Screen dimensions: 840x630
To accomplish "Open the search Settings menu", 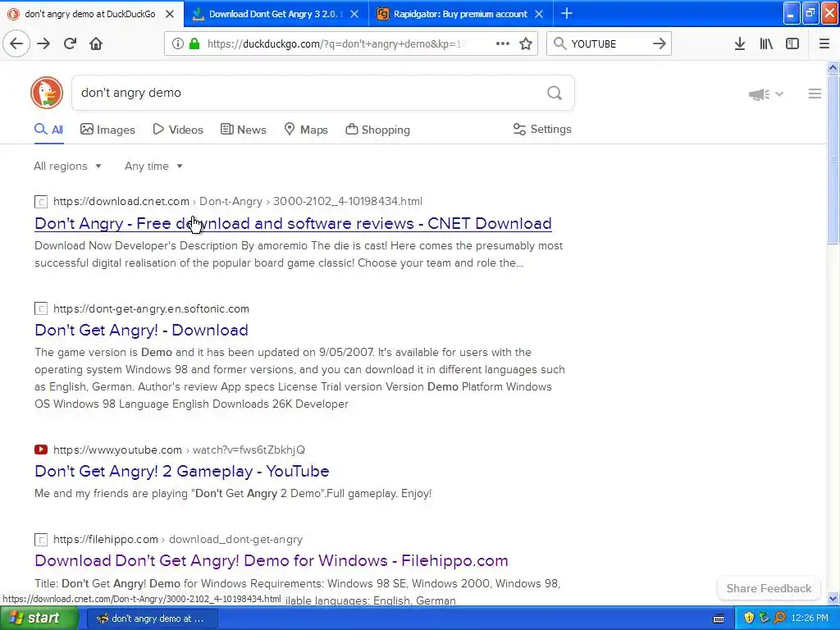I will (542, 129).
